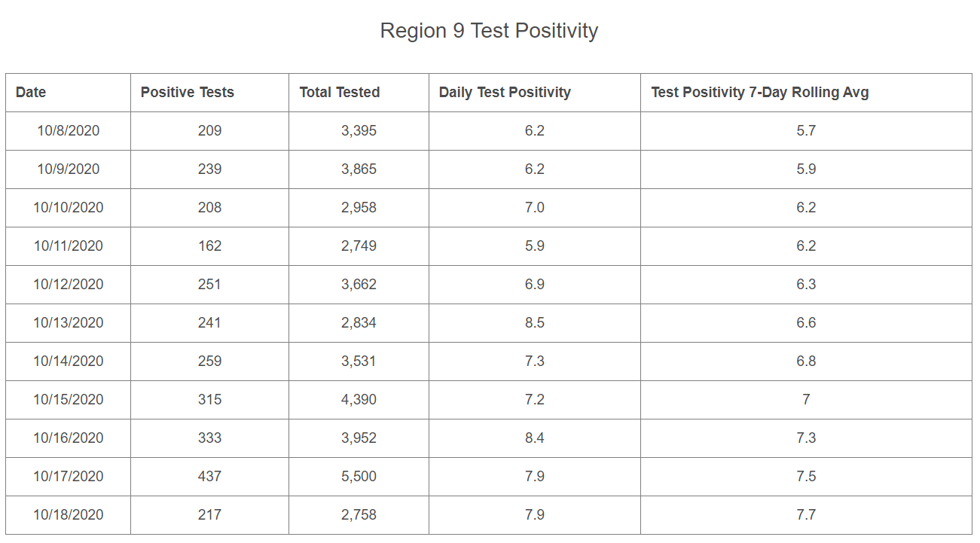Click Test Positivity 7-Day Rolling Avg header
This screenshot has height=543, width=980.
pyautogui.click(x=759, y=93)
